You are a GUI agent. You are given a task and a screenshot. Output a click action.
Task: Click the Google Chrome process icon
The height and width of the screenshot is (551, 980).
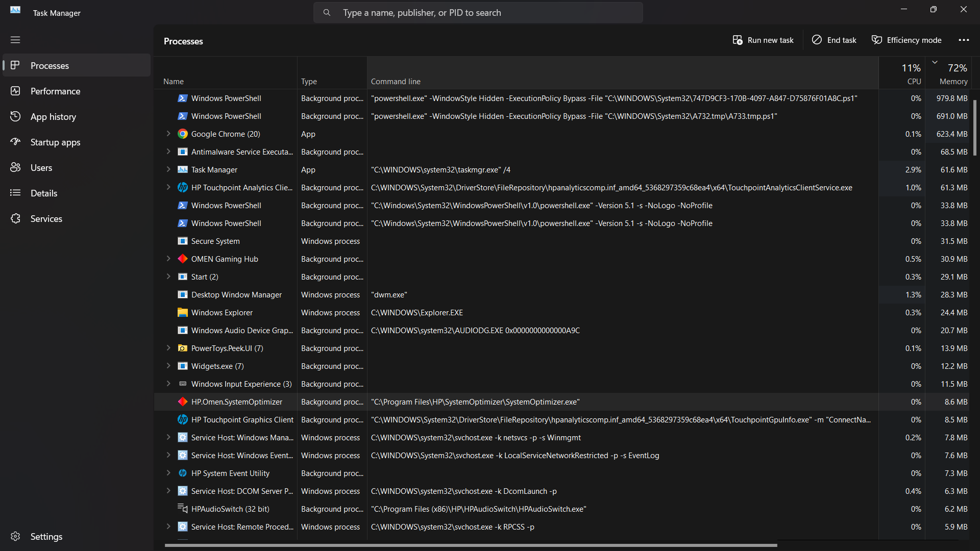(183, 134)
